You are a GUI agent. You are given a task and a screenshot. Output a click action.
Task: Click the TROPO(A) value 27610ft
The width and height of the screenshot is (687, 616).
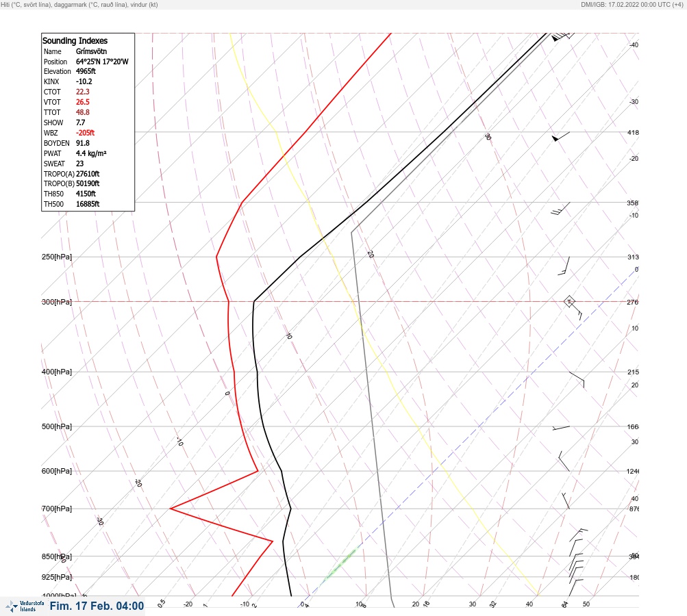click(88, 174)
